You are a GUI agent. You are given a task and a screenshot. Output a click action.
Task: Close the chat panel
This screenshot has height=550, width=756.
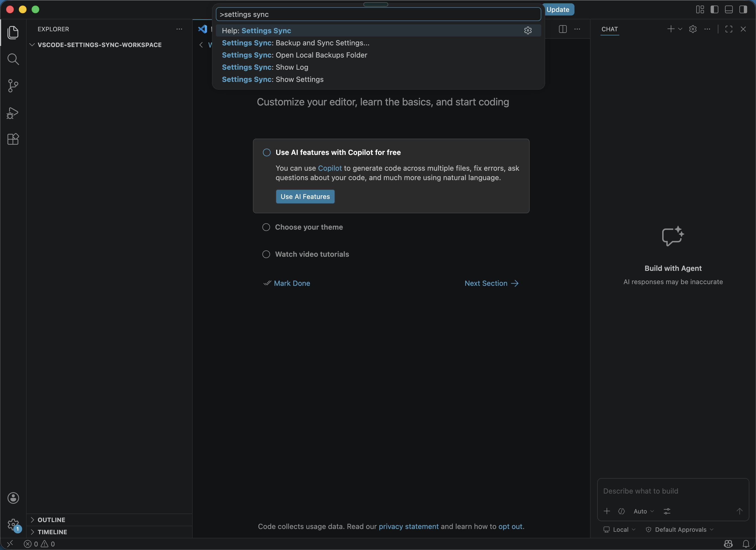743,29
